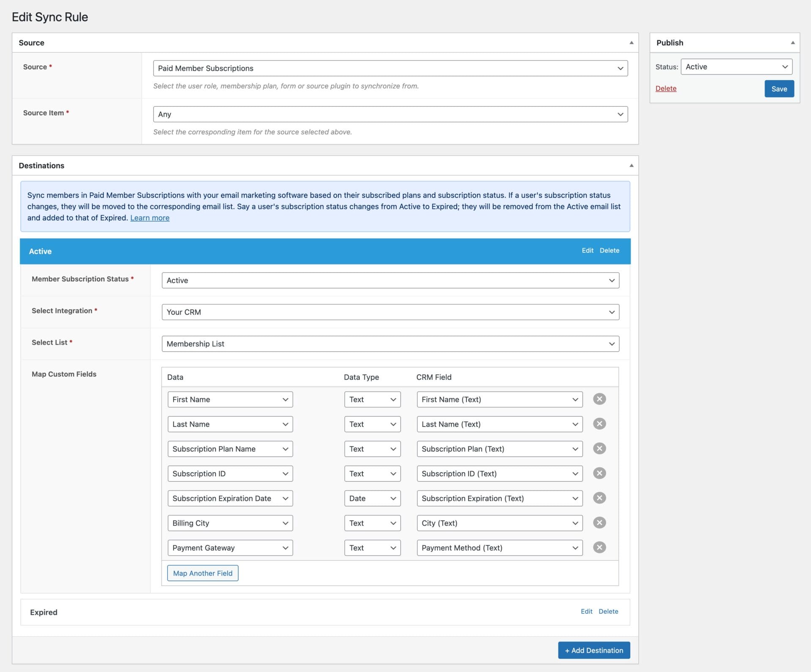Open the Source dropdown
The height and width of the screenshot is (672, 811).
click(x=390, y=68)
